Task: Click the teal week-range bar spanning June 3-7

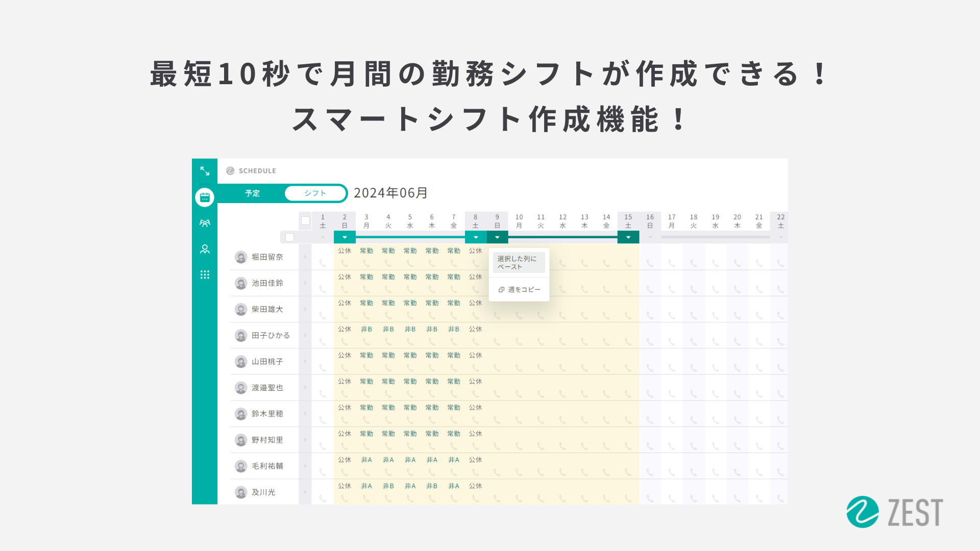Action: (410, 237)
